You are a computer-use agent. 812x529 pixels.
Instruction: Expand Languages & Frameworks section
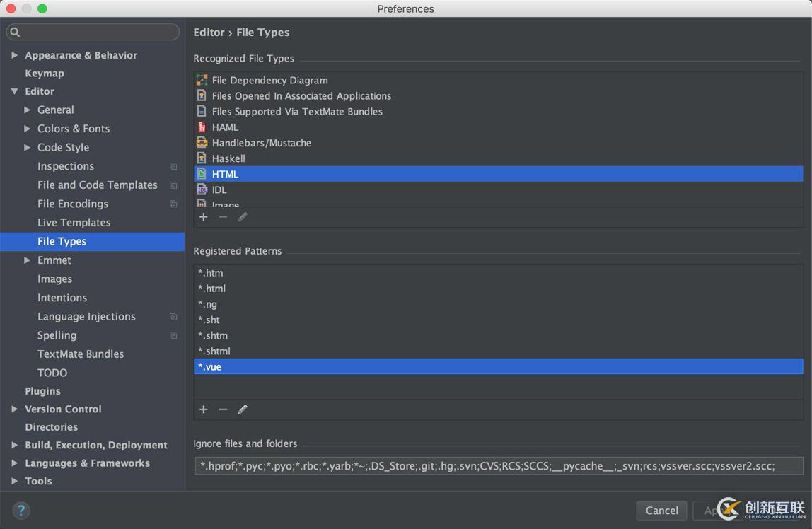(14, 463)
